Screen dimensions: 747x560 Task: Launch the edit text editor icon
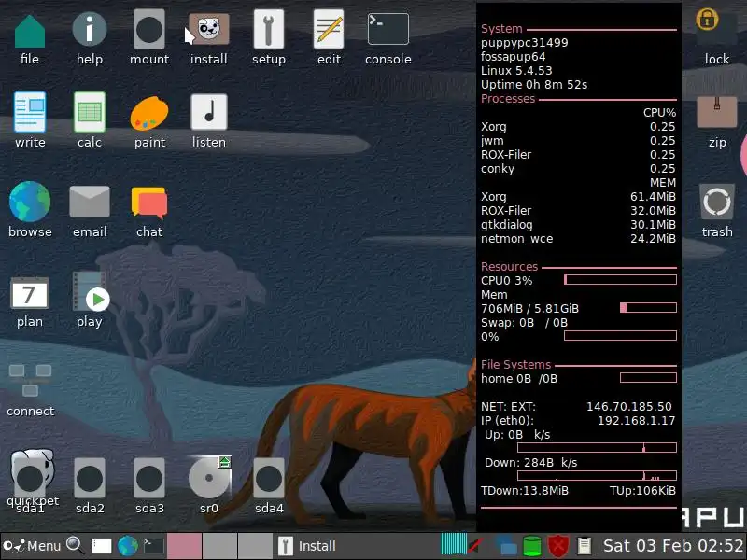point(329,30)
